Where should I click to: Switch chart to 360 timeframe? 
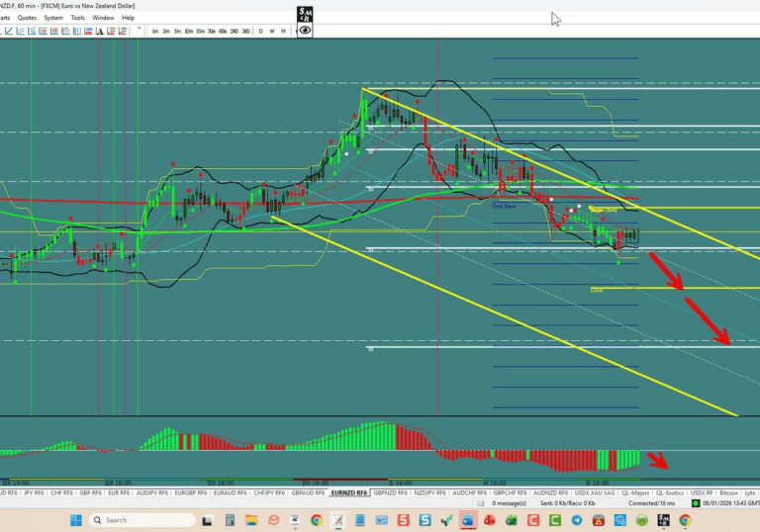click(x=245, y=31)
